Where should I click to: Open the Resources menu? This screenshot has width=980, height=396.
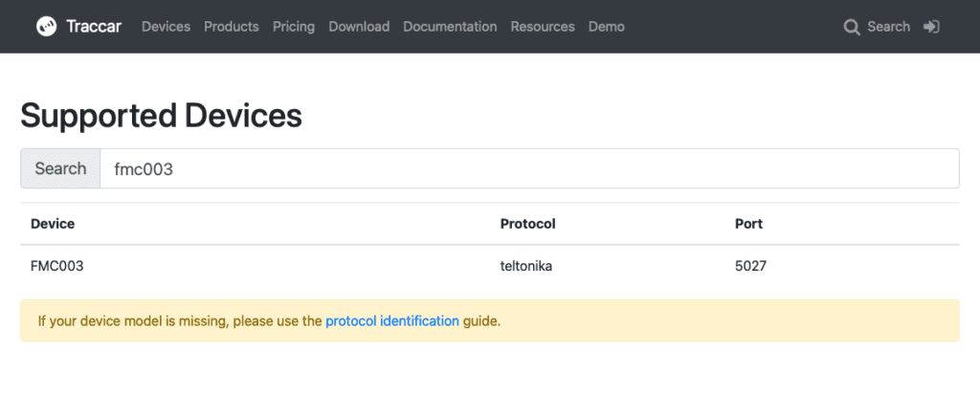(543, 26)
